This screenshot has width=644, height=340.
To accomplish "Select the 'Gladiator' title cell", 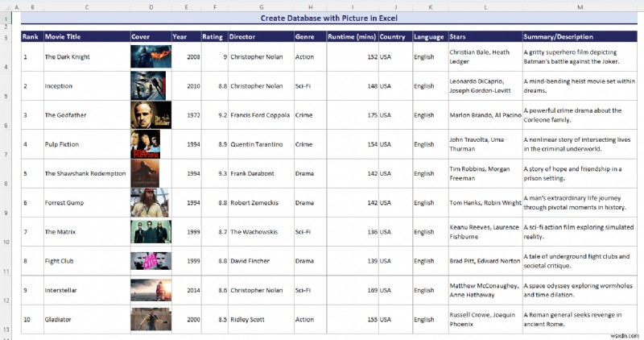I will 87,319.
